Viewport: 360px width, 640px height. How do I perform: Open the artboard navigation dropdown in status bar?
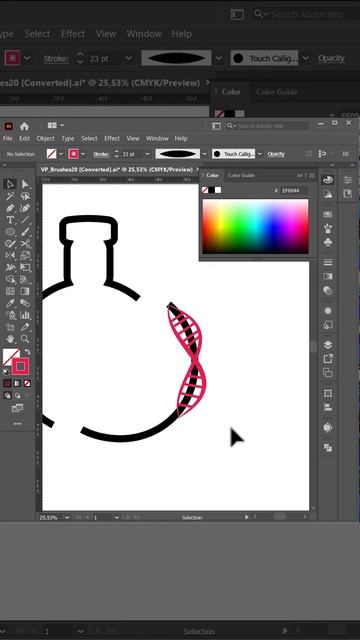116,517
